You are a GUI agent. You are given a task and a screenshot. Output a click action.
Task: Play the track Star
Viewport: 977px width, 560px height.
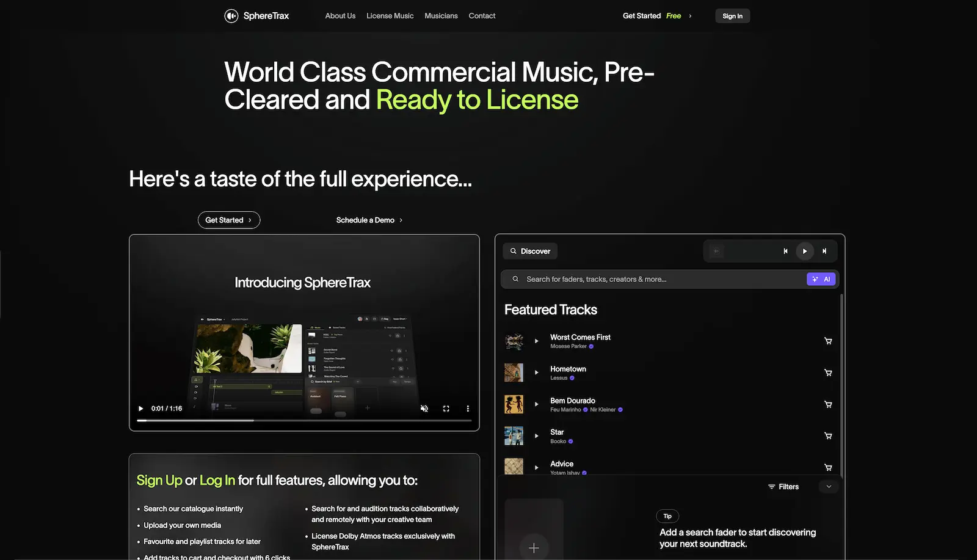(537, 436)
